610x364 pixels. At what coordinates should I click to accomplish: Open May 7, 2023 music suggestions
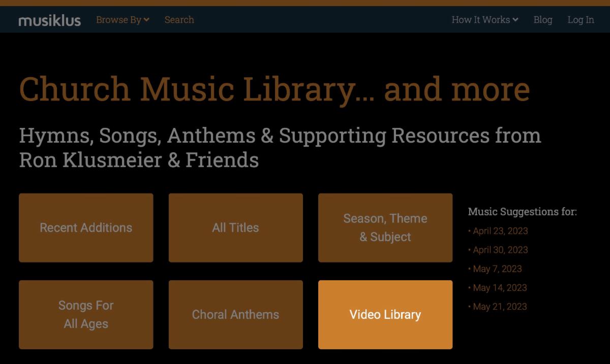point(497,269)
